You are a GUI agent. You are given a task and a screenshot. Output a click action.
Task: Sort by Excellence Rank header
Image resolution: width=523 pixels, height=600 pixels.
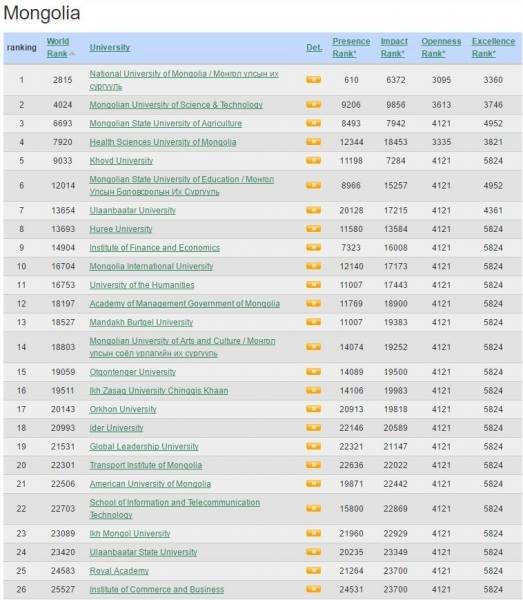[x=494, y=47]
